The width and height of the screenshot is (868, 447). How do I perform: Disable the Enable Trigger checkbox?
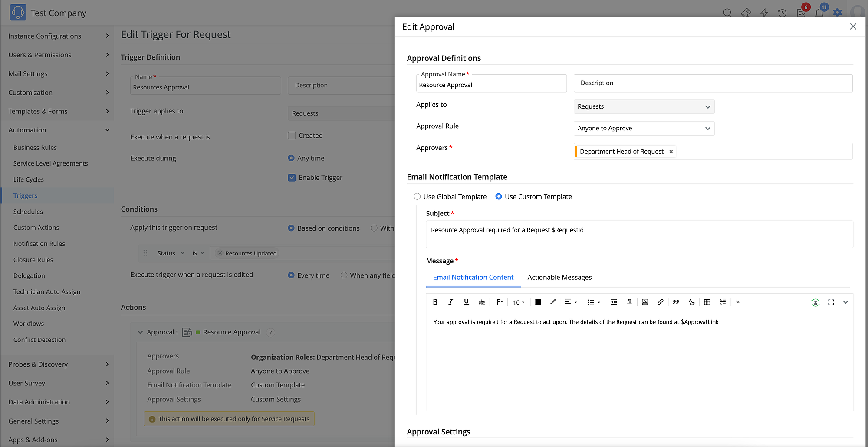coord(292,177)
